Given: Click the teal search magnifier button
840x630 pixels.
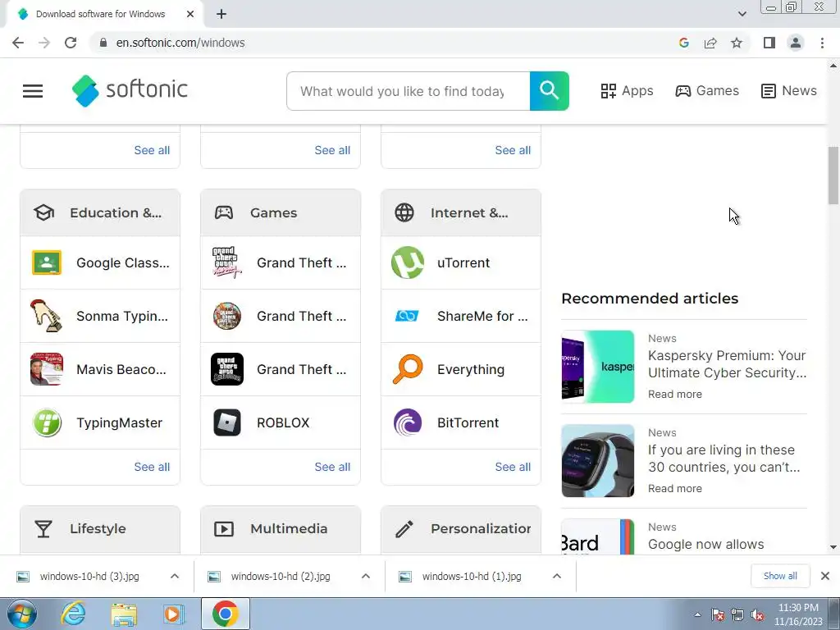Looking at the screenshot, I should coord(549,91).
